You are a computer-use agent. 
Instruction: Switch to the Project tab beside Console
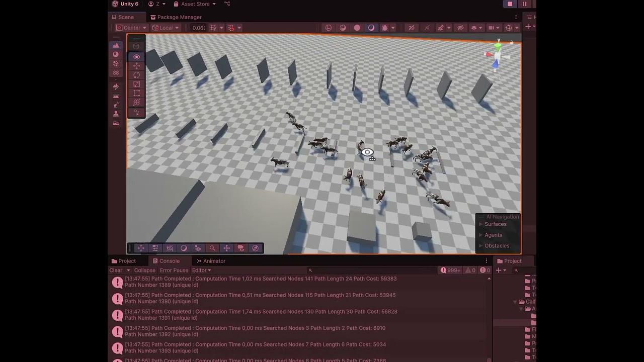(124, 261)
